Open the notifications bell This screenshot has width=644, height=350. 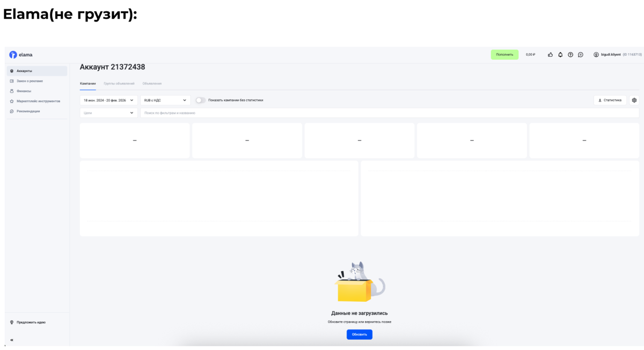[x=560, y=55]
